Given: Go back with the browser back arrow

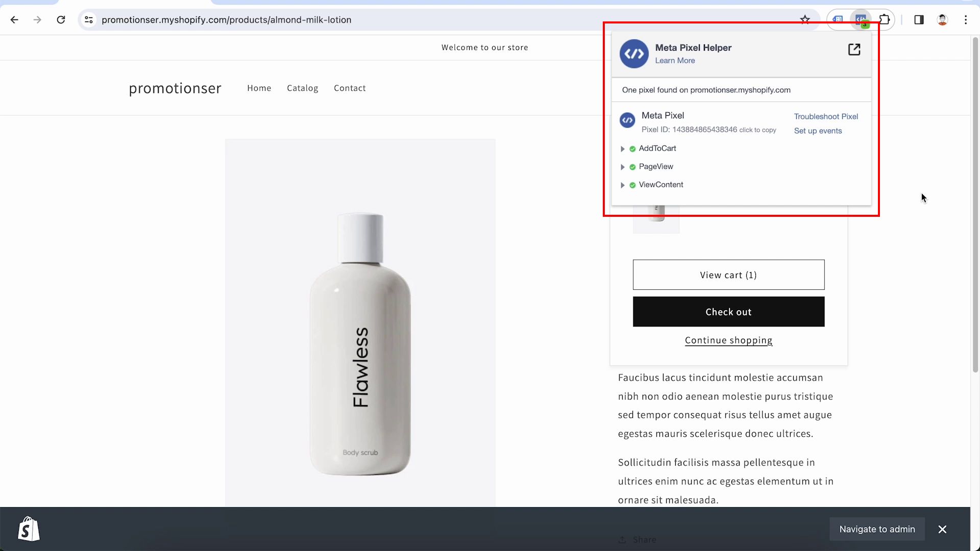Looking at the screenshot, I should tap(14, 20).
